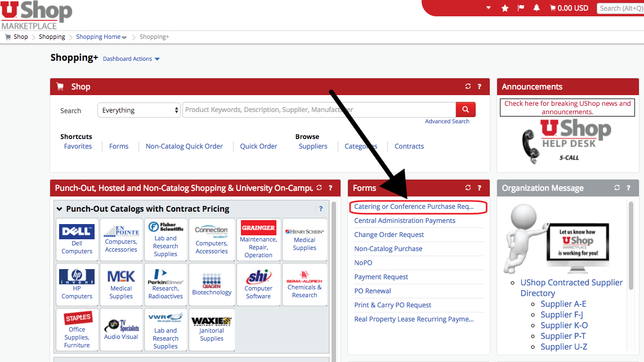Open the Dell Computers punch-out catalog
644x362 pixels.
coord(77,240)
